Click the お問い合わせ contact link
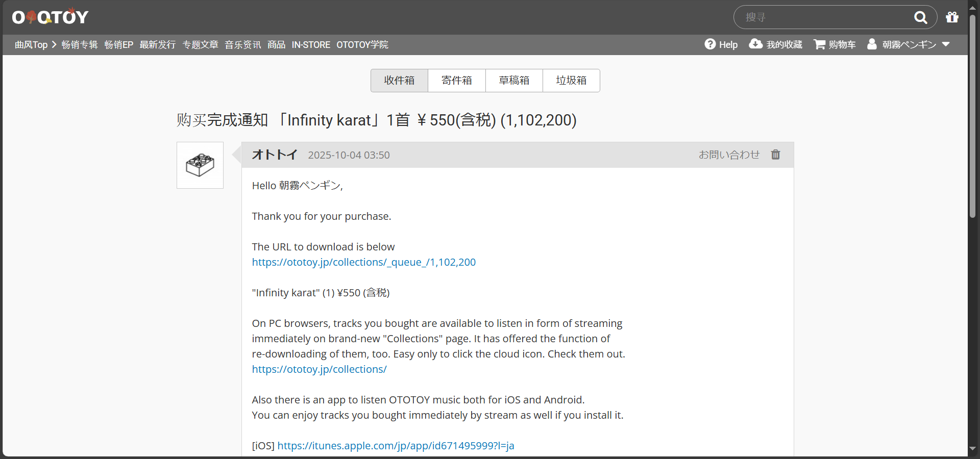 (728, 155)
